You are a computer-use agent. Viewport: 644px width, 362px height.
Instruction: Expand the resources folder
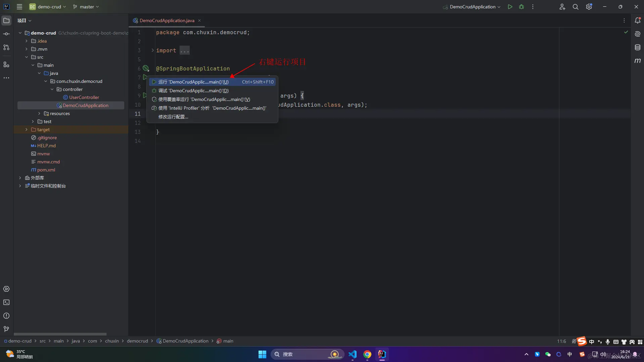click(x=39, y=113)
